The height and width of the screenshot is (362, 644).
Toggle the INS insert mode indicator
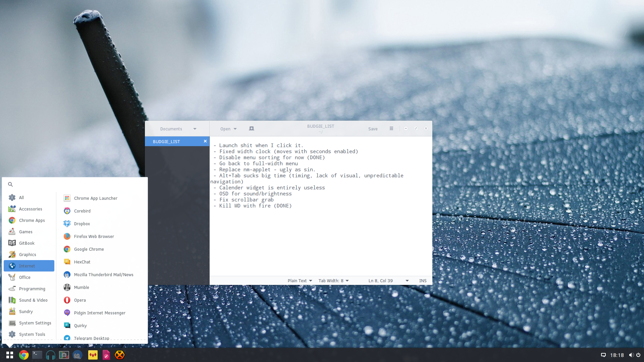[423, 281]
